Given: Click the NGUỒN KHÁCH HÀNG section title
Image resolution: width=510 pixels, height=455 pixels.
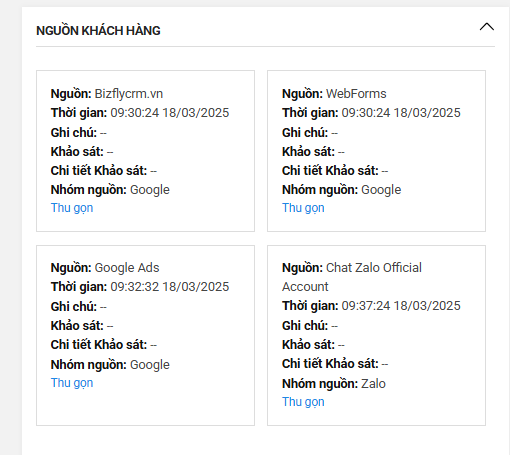Looking at the screenshot, I should click(x=98, y=31).
